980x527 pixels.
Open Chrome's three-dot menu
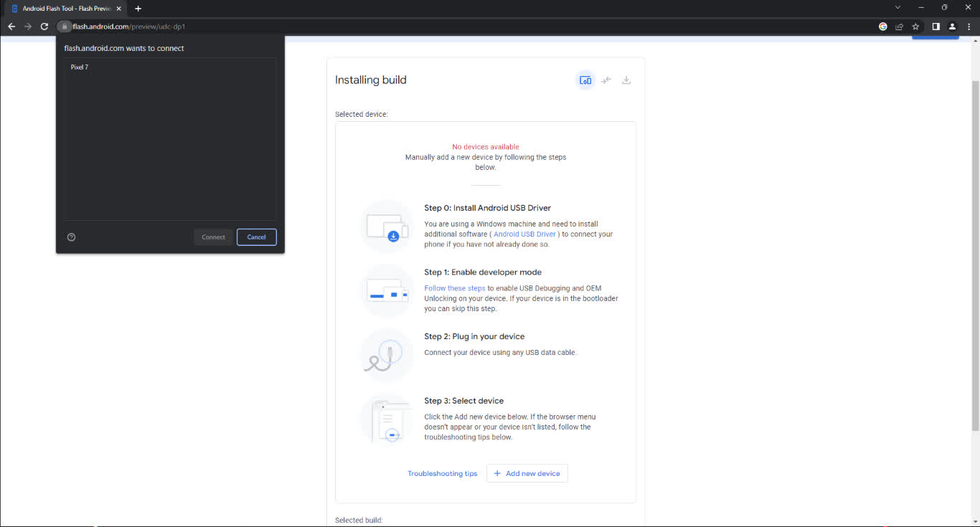(969, 27)
